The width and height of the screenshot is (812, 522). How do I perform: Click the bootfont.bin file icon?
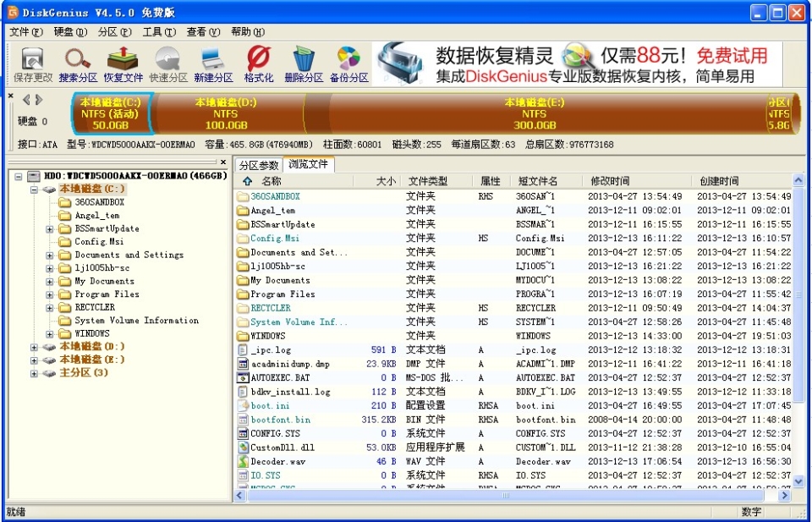point(243,420)
